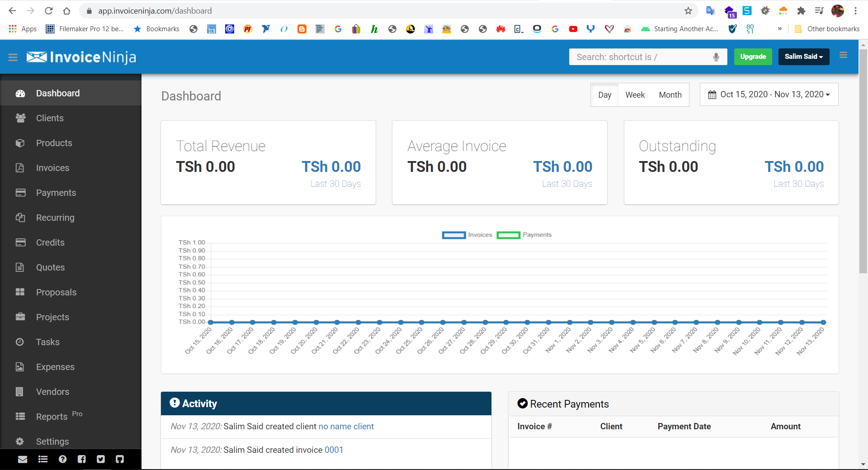
Task: Click the GitHub icon in the footer
Action: click(120, 459)
